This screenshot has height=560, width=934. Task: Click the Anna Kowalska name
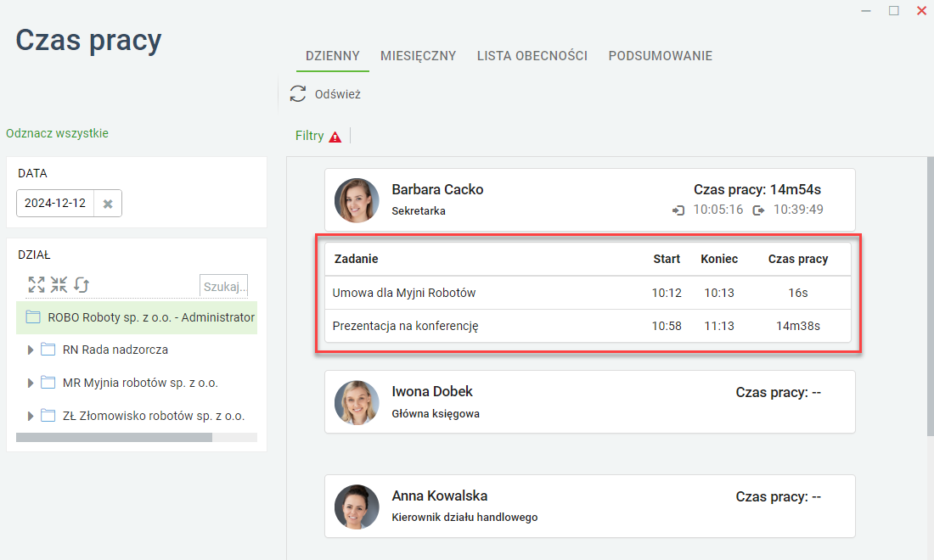click(x=440, y=496)
